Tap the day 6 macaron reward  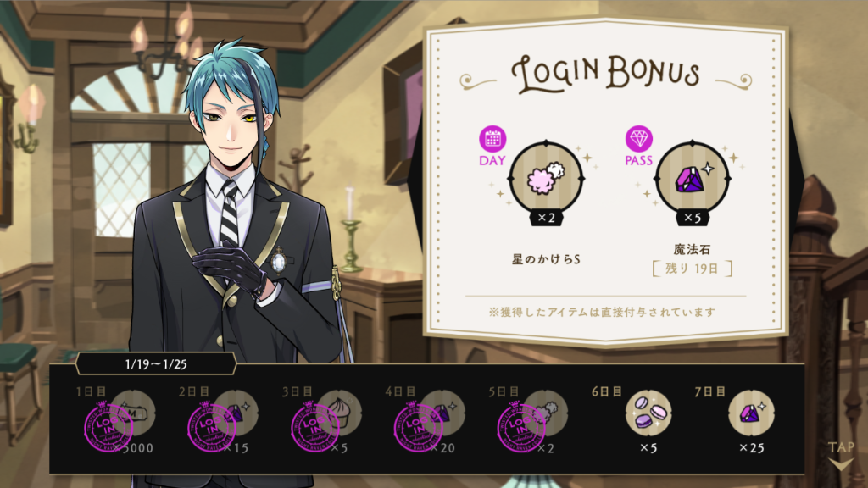pos(648,413)
